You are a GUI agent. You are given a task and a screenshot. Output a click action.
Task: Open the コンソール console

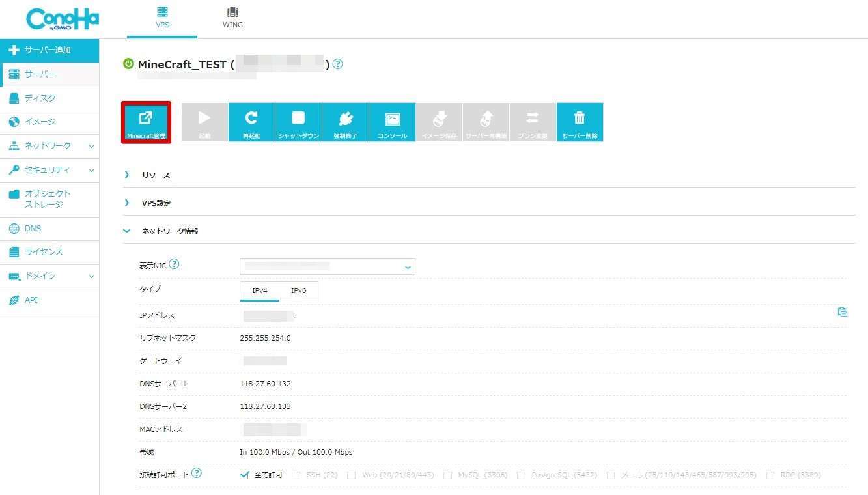(392, 122)
